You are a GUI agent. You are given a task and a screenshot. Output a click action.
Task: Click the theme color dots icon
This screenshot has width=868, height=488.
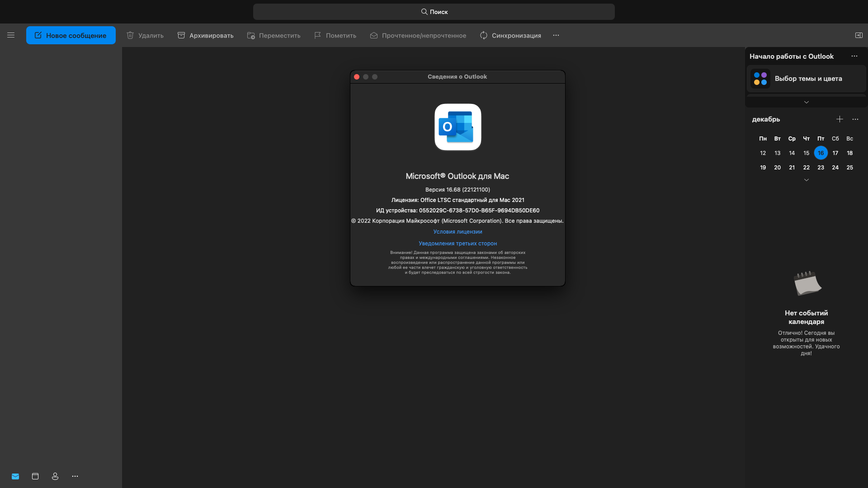(760, 79)
